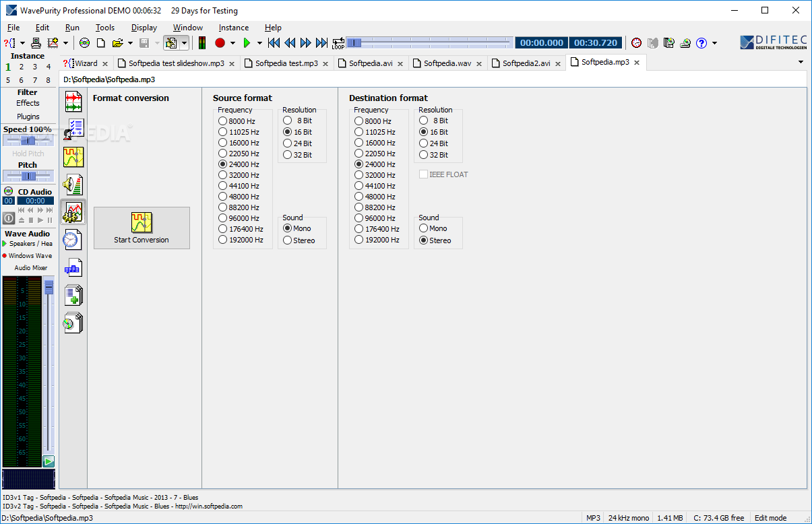
Task: Open dropdown next to chart-plus icon
Action: pyautogui.click(x=65, y=43)
